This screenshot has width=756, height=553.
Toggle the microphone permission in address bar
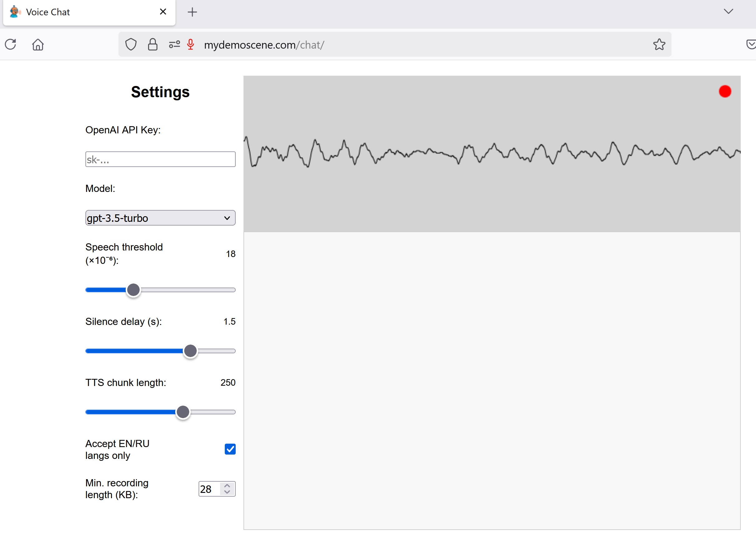(190, 44)
